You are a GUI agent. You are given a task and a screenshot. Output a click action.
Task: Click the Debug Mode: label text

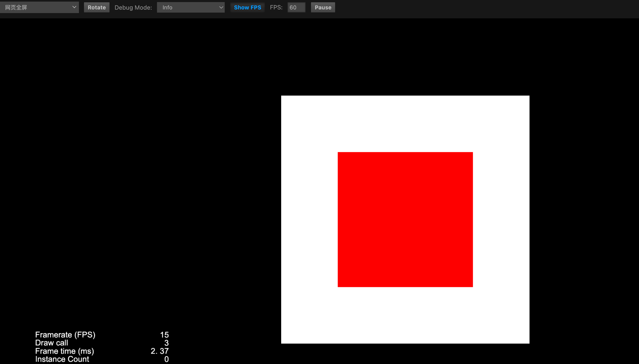(x=133, y=8)
